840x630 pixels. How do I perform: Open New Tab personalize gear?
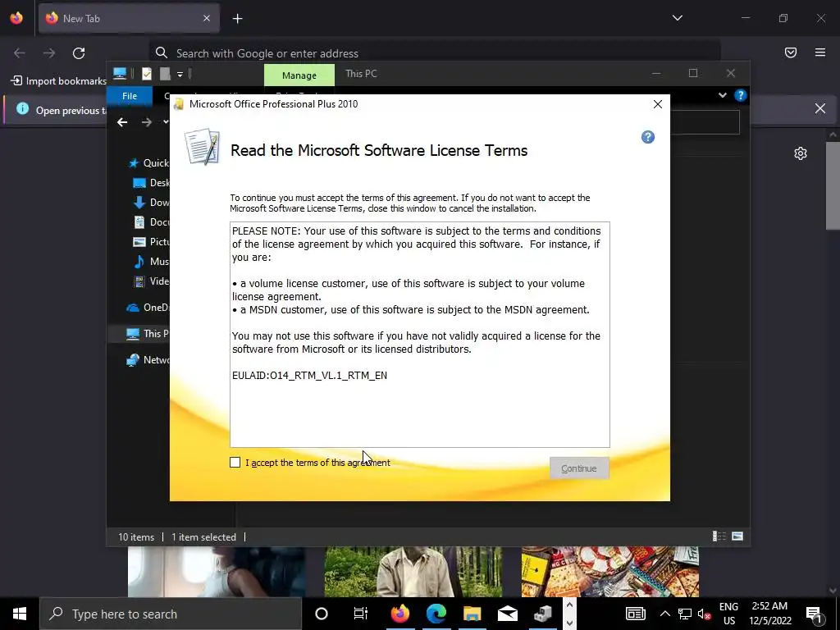pyautogui.click(x=801, y=153)
